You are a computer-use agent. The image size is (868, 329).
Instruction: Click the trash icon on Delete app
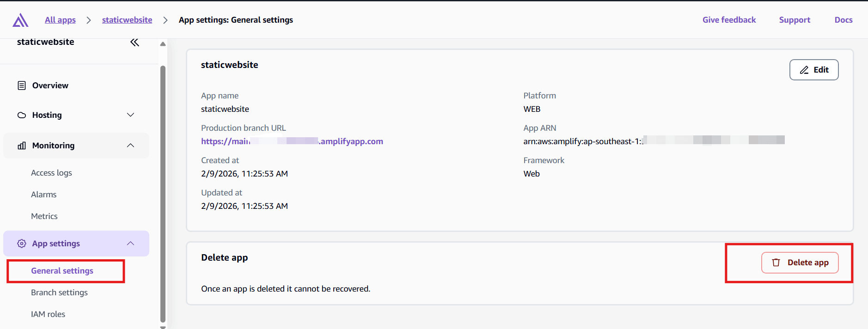776,262
